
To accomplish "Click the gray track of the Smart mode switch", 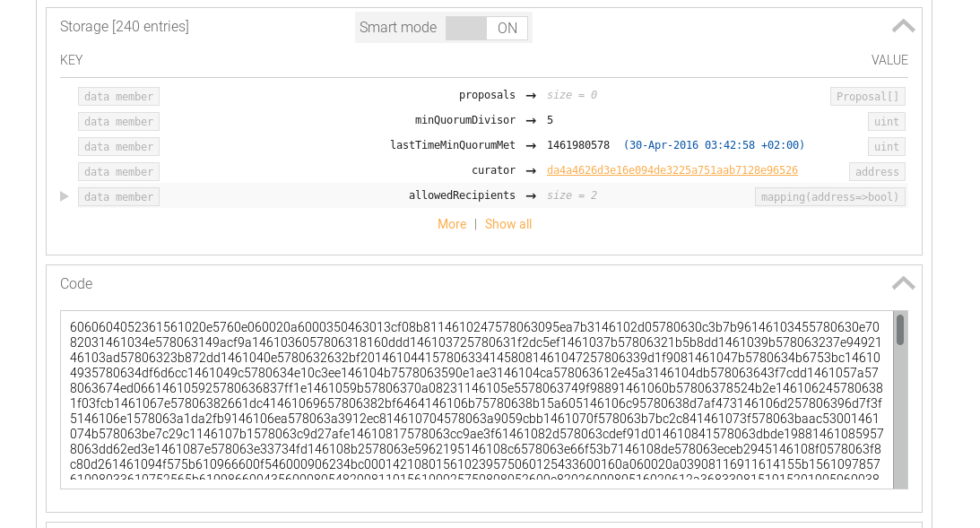I will 466,28.
